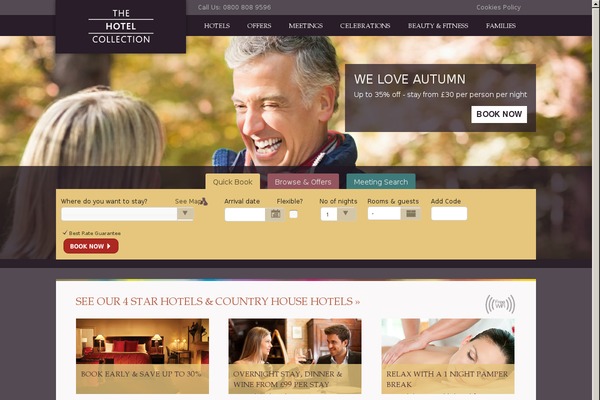The height and width of the screenshot is (400, 600).
Task: Click the Add Code input field
Action: point(449,214)
